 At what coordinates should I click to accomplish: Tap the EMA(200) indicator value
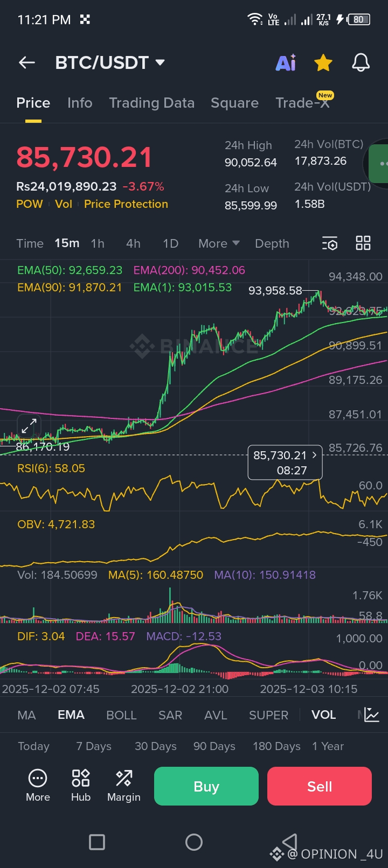(x=189, y=270)
